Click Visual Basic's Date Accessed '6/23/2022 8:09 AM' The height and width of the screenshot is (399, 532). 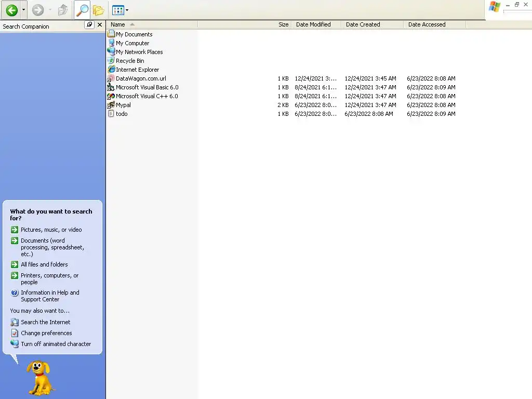click(431, 87)
